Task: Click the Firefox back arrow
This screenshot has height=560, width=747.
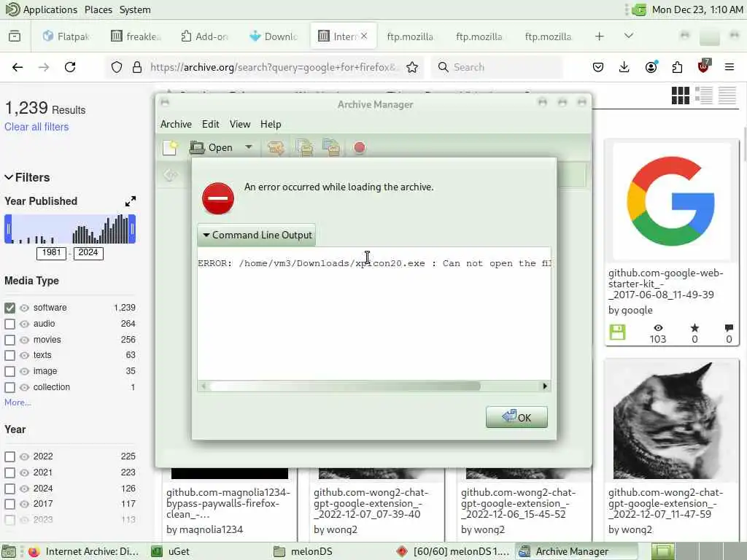Action: point(18,67)
